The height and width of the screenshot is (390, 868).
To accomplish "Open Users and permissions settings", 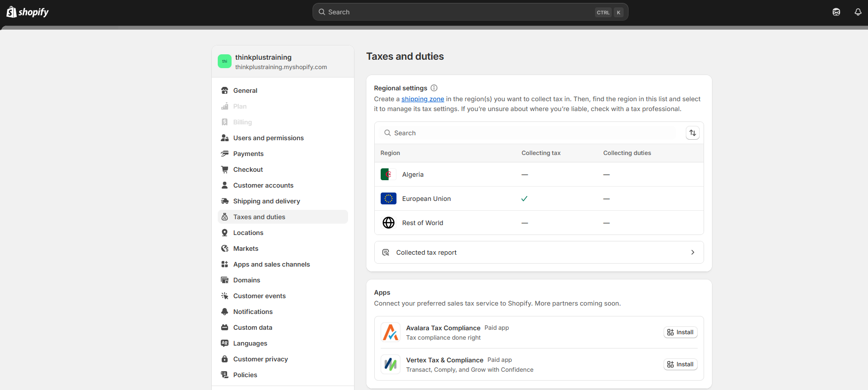I will pos(283,138).
